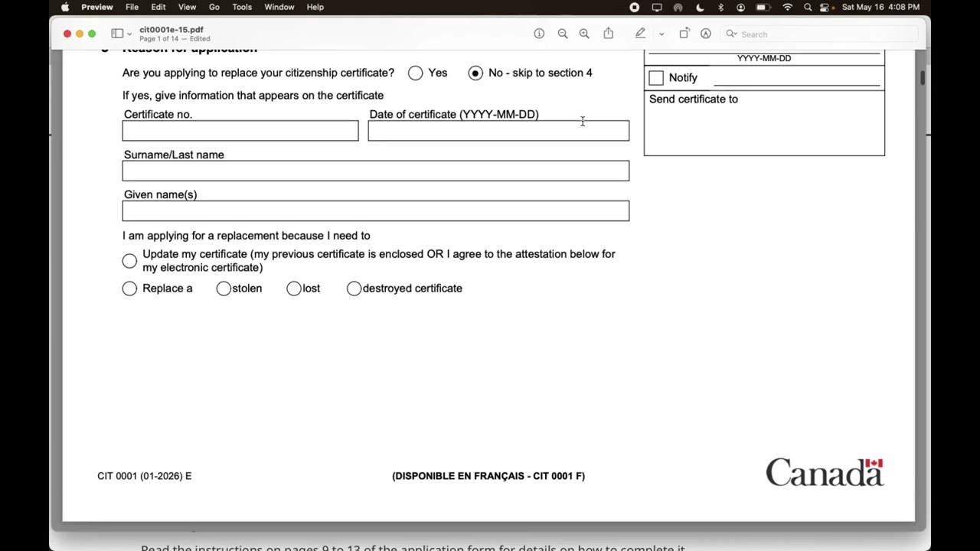980x551 pixels.
Task: Open the date and time notification panel
Action: point(880,7)
